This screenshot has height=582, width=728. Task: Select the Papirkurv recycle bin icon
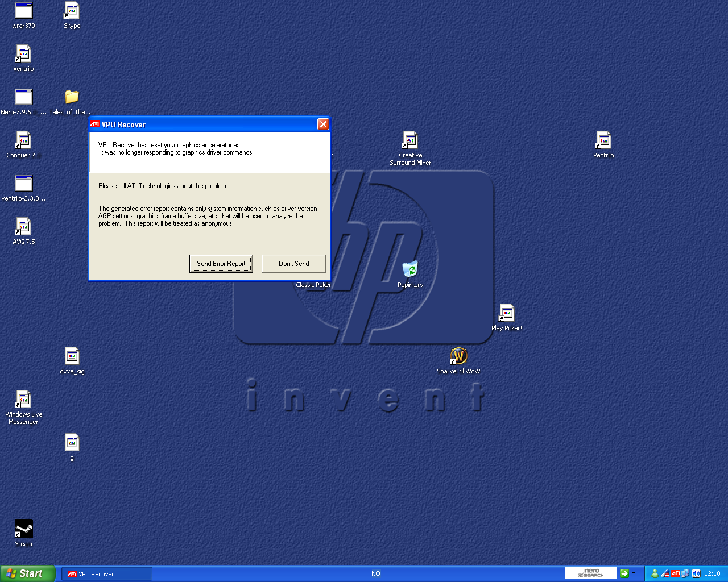[x=410, y=270]
